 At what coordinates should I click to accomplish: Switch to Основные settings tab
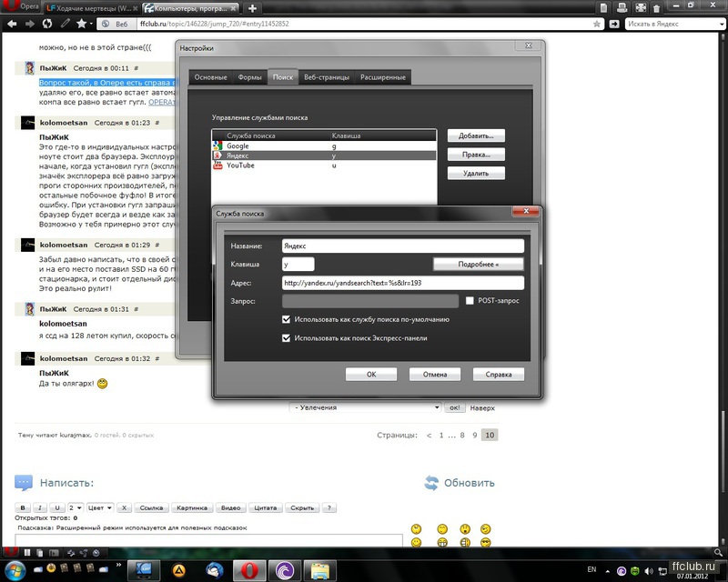click(210, 77)
